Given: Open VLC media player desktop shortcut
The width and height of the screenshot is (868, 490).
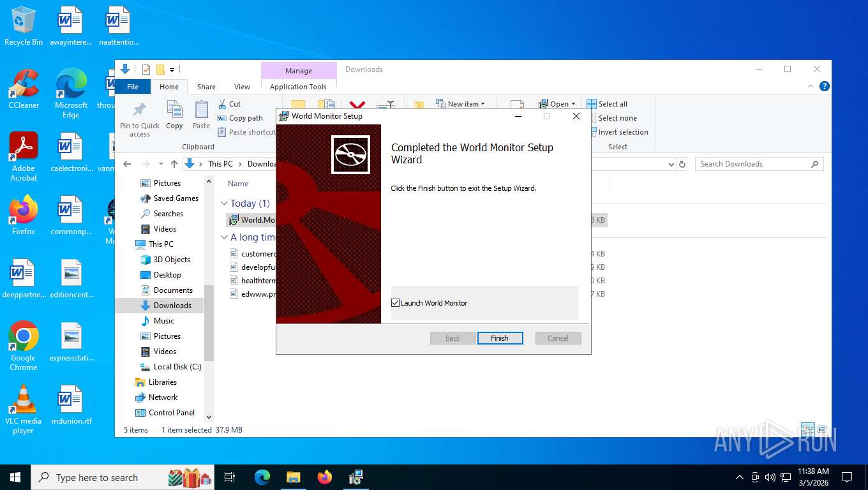Looking at the screenshot, I should point(24,409).
